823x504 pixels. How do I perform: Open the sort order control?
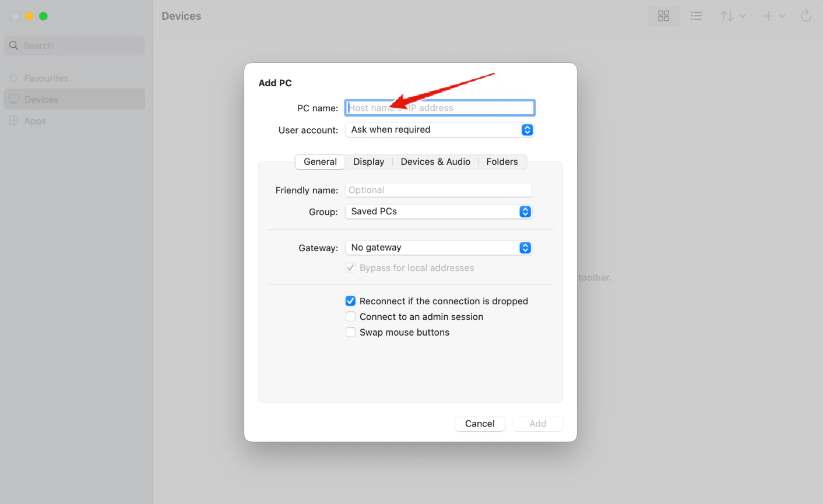[x=732, y=16]
